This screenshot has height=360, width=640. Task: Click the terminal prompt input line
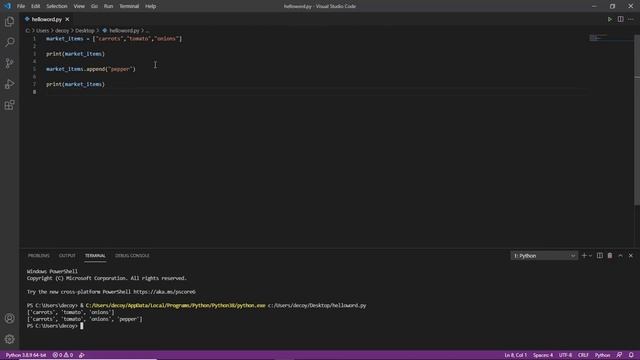click(x=55, y=326)
